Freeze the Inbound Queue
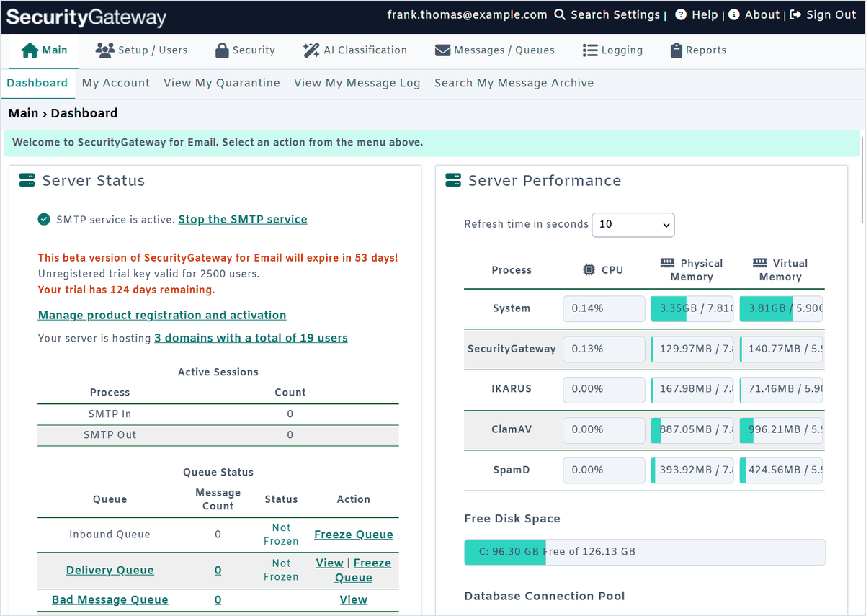Image resolution: width=866 pixels, height=616 pixels. click(x=354, y=535)
